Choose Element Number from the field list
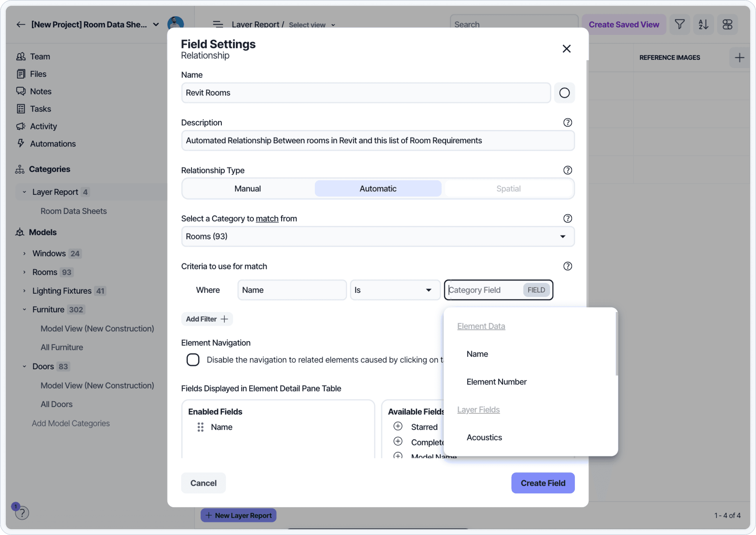This screenshot has height=535, width=756. 496,382
